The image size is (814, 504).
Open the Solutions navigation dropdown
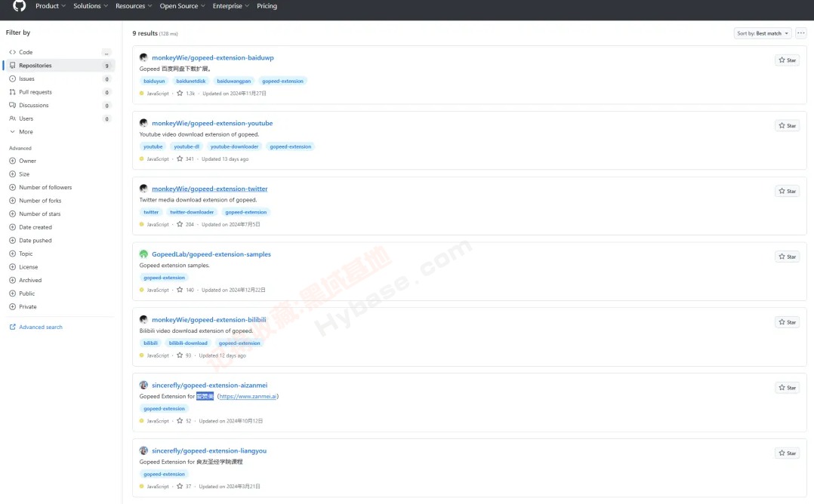[91, 6]
